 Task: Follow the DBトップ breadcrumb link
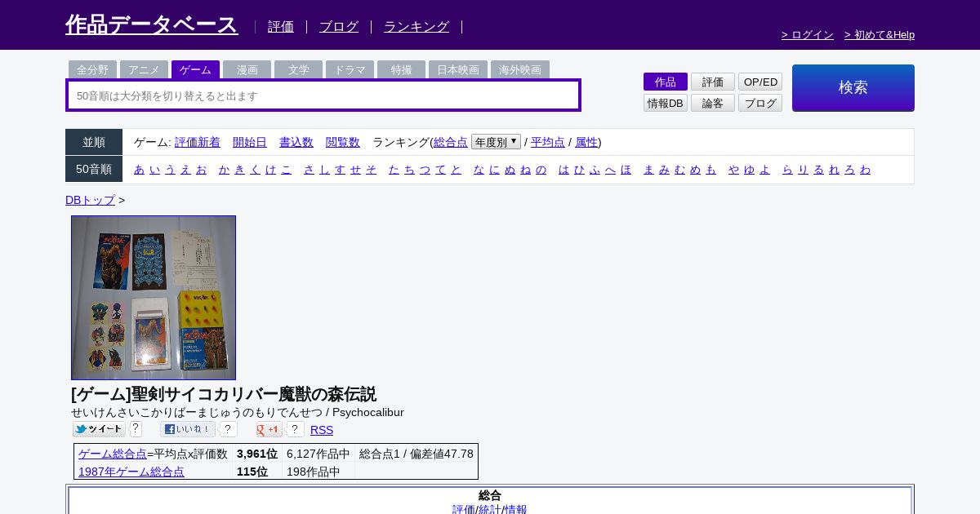coord(90,200)
